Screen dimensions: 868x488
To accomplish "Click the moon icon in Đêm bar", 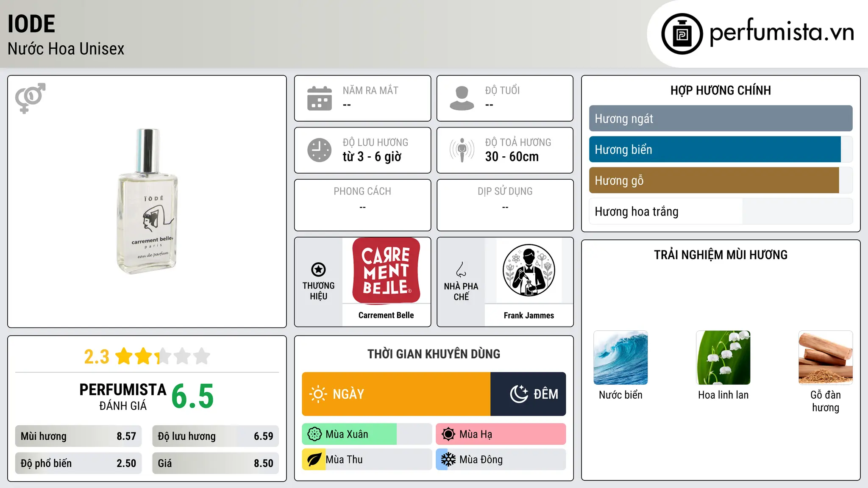I will (519, 394).
